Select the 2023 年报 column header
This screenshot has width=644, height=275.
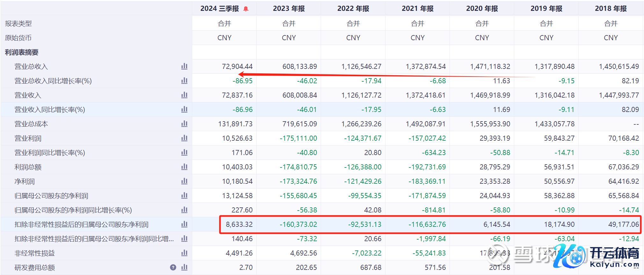click(x=289, y=9)
